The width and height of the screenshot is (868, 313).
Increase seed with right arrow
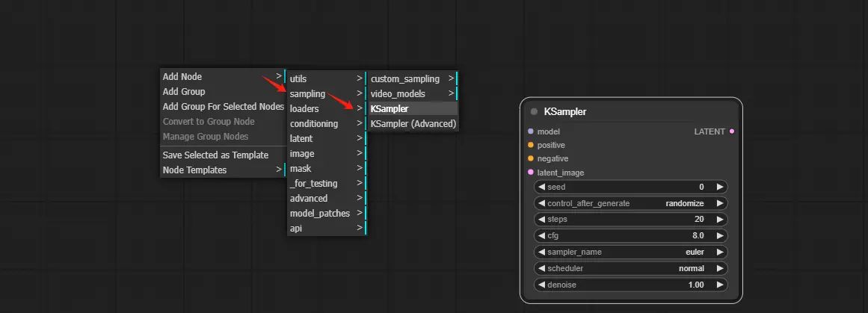click(x=720, y=188)
